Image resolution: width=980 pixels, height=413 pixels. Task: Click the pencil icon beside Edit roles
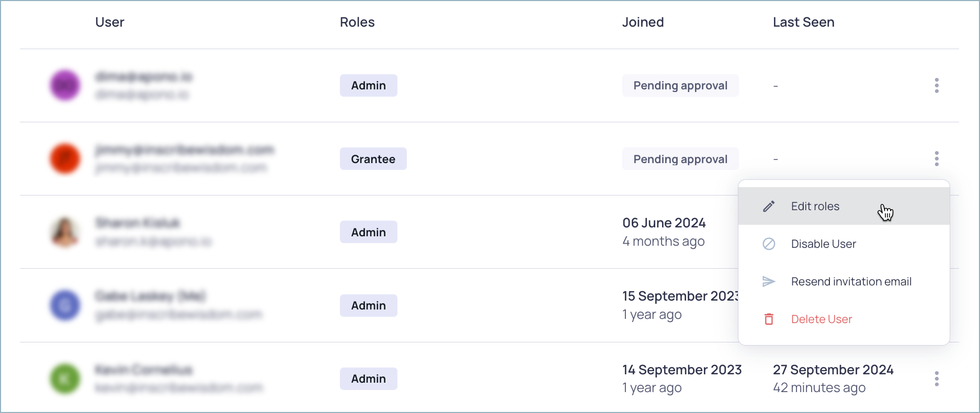point(769,206)
